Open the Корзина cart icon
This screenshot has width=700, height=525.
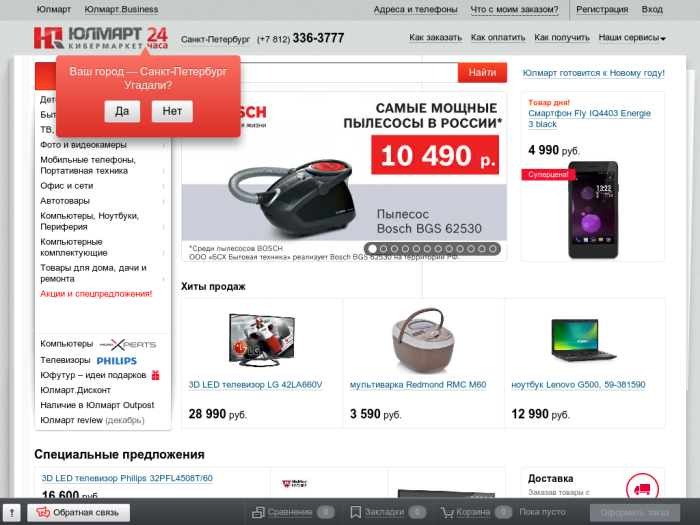[x=446, y=512]
